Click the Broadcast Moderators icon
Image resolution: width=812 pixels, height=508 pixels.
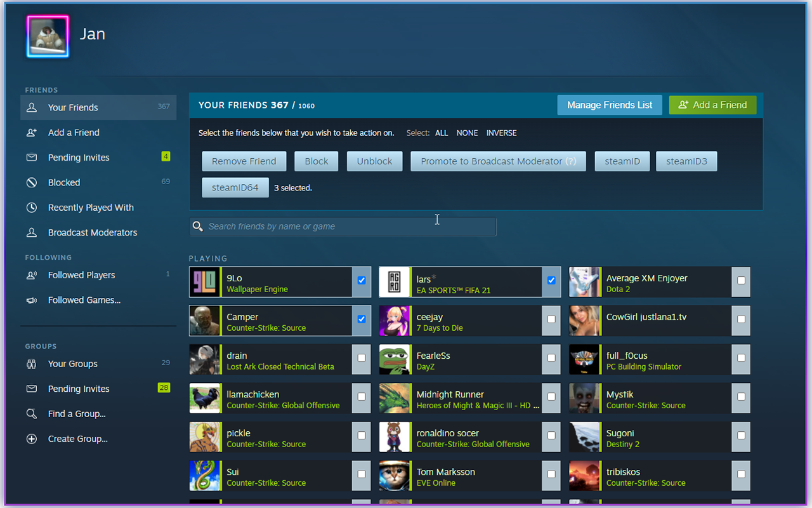point(32,232)
